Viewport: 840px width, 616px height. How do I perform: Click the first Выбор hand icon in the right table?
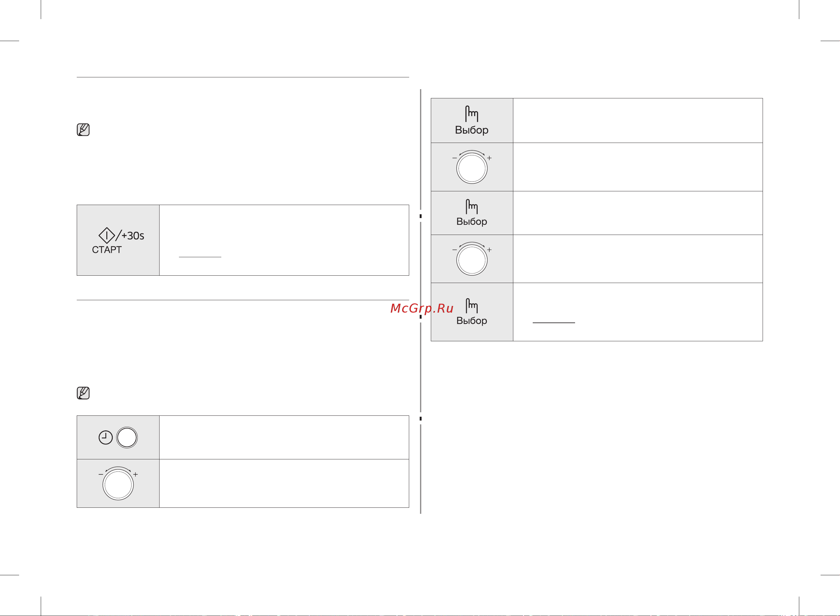click(x=472, y=114)
